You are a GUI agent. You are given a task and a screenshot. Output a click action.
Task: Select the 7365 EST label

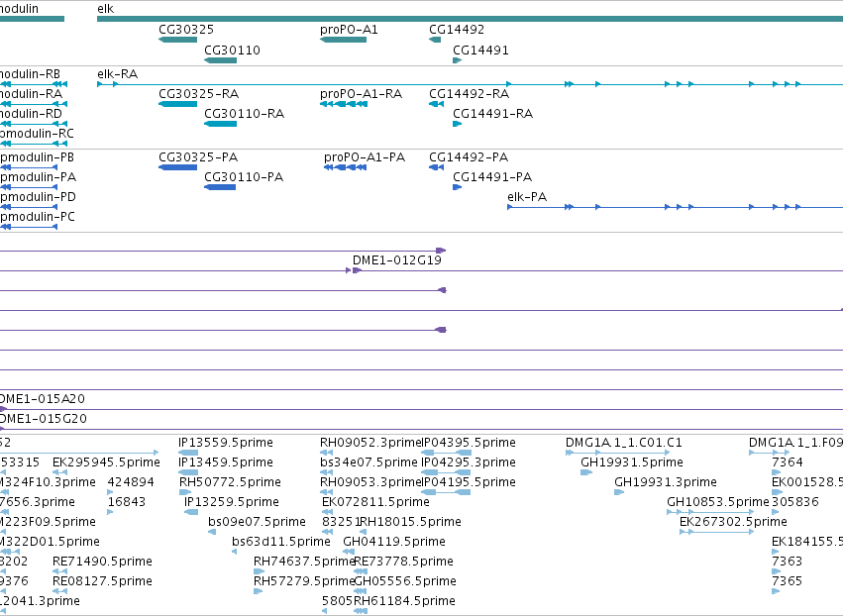(788, 581)
